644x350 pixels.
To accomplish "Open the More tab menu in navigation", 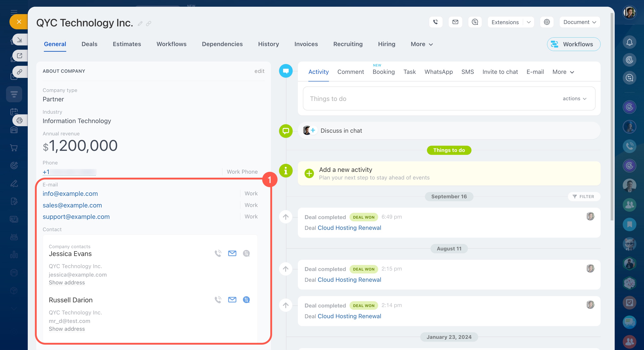I will (x=422, y=44).
